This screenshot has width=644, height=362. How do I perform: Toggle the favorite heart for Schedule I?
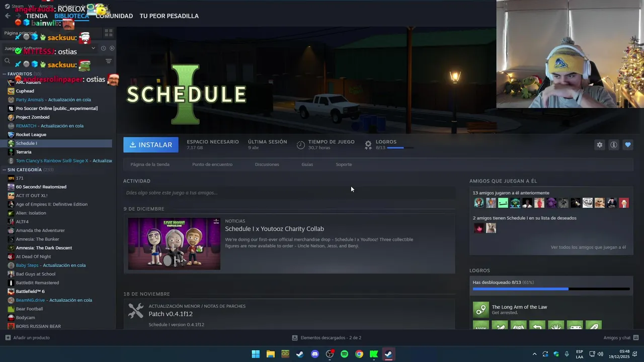point(627,145)
